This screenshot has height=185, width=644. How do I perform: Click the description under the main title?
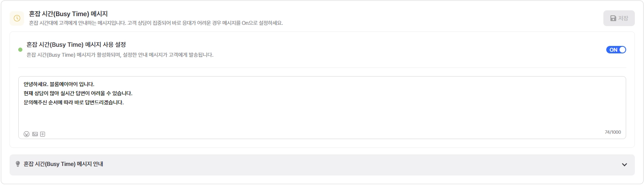[x=156, y=23]
